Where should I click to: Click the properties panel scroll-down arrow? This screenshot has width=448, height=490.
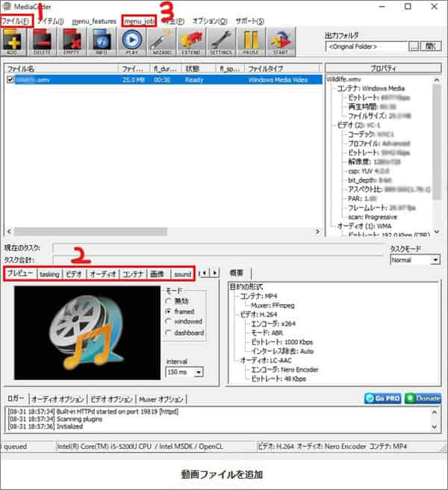437,232
